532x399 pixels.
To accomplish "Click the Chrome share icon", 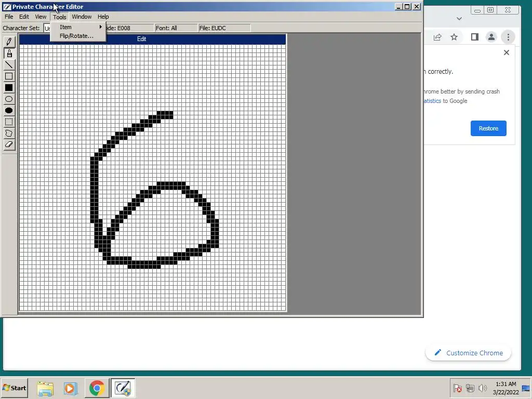I will point(437,37).
